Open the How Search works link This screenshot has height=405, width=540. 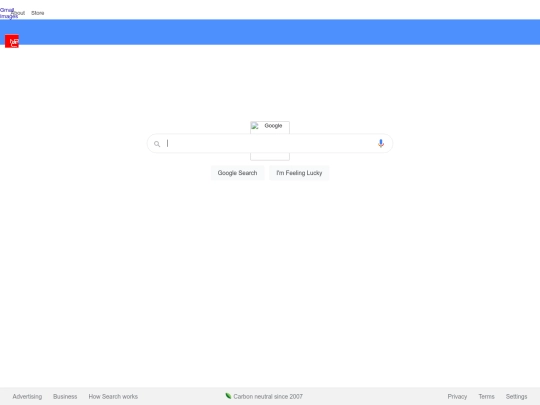pyautogui.click(x=113, y=396)
